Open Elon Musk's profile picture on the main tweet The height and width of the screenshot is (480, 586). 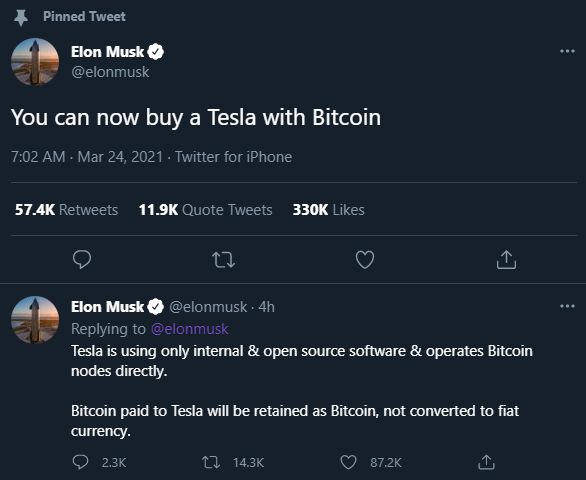pos(35,62)
